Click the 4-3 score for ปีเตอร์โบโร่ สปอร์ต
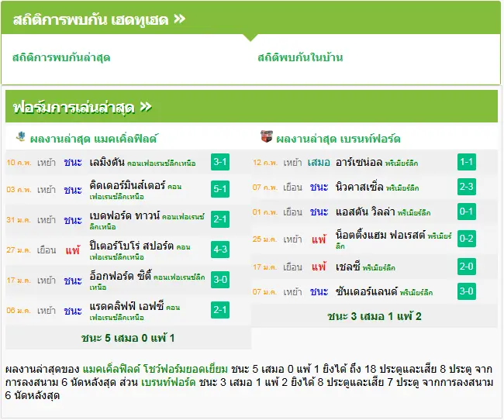This screenshot has width=504, height=420. tap(220, 250)
